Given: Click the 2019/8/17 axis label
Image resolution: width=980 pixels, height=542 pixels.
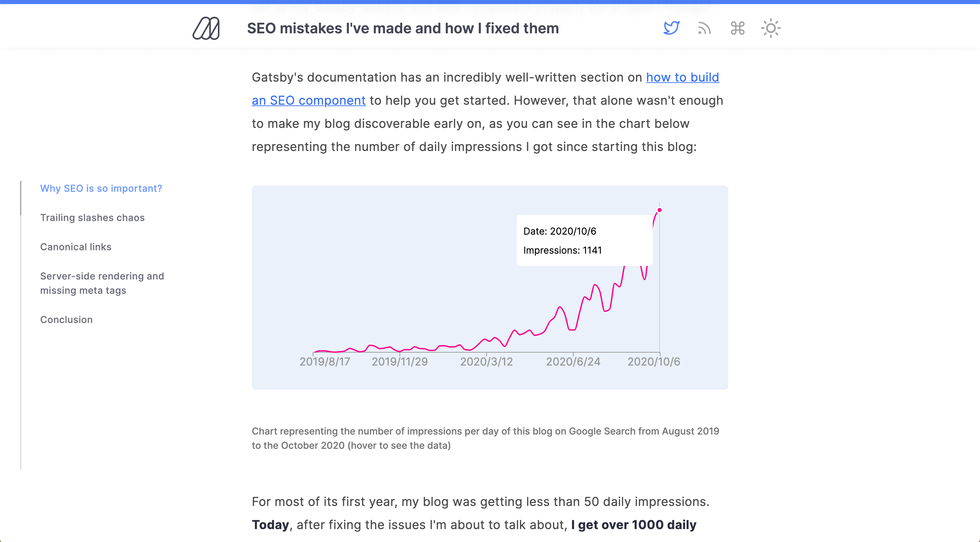Looking at the screenshot, I should point(325,361).
